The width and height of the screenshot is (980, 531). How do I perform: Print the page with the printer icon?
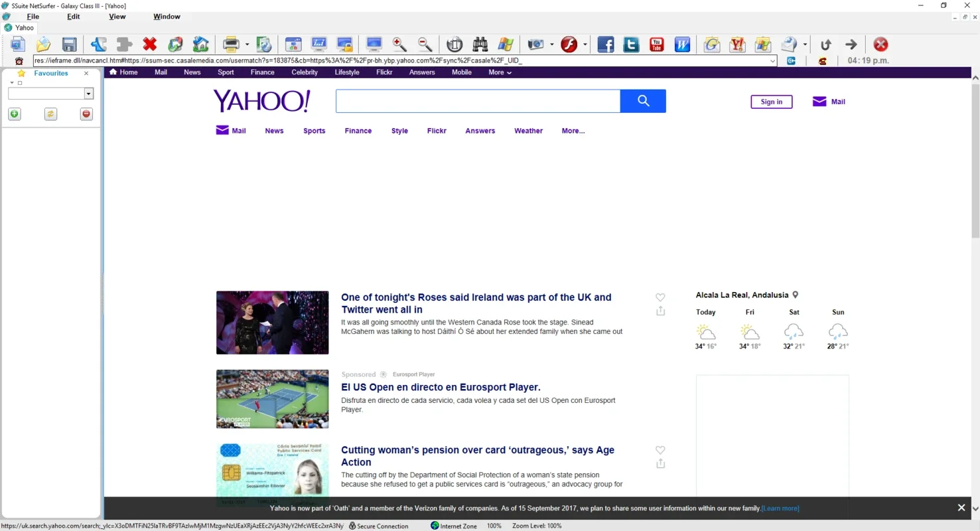(x=231, y=44)
